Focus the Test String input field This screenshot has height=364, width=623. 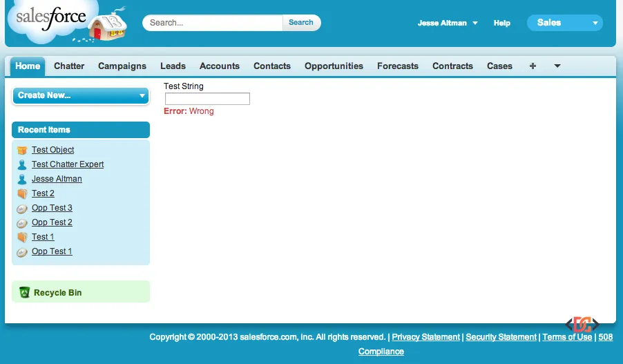tap(207, 99)
